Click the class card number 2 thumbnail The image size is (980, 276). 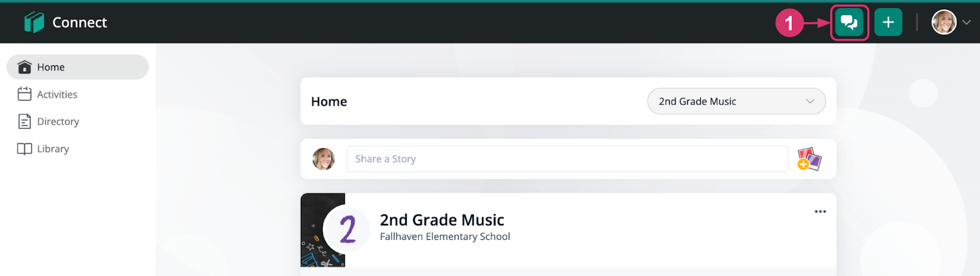pyautogui.click(x=347, y=229)
